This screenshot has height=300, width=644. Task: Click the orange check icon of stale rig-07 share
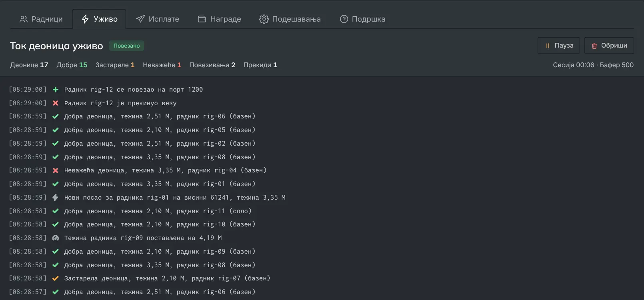[56, 278]
